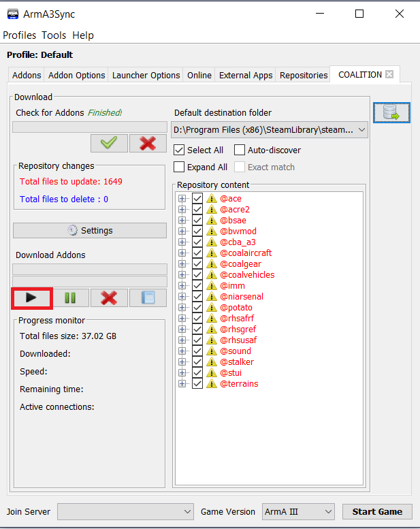The width and height of the screenshot is (420, 529).
Task: Start the addon download with play button
Action: 31,298
